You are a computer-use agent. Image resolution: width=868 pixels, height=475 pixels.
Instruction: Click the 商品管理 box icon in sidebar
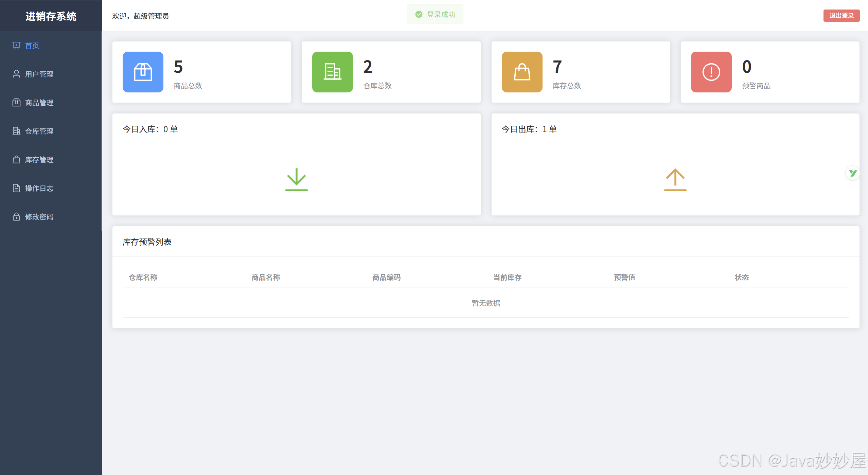point(16,103)
